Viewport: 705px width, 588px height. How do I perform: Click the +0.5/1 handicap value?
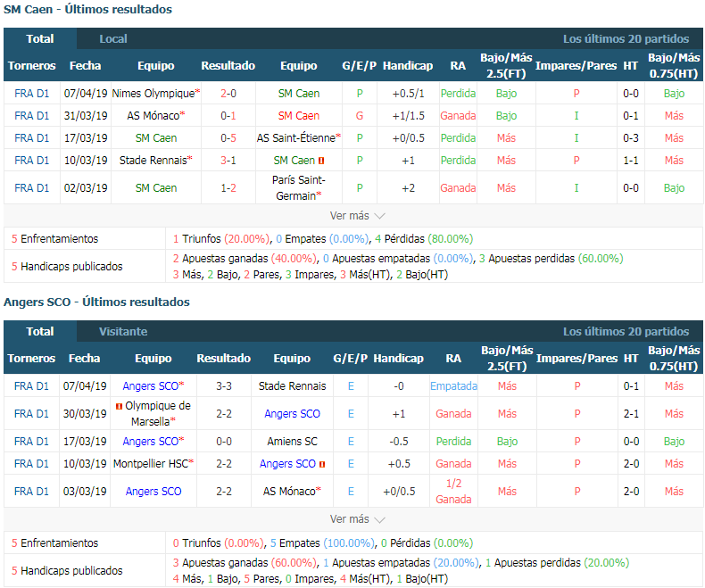pos(408,94)
